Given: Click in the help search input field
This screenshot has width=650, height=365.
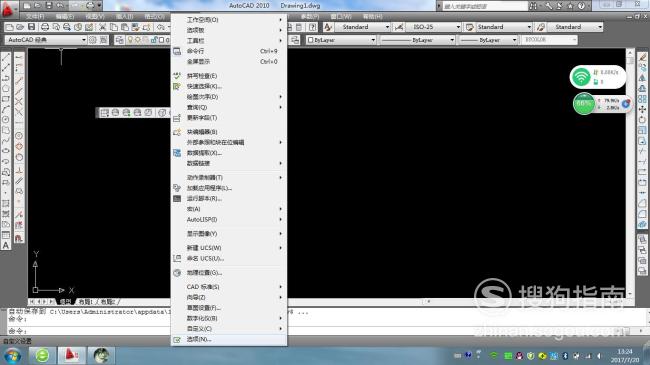Looking at the screenshot, I should [x=485, y=6].
